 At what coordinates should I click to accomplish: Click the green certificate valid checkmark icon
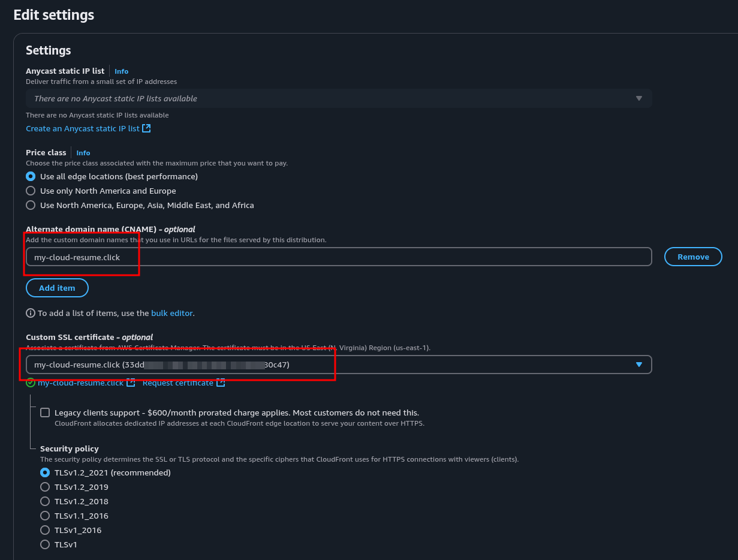click(x=31, y=383)
